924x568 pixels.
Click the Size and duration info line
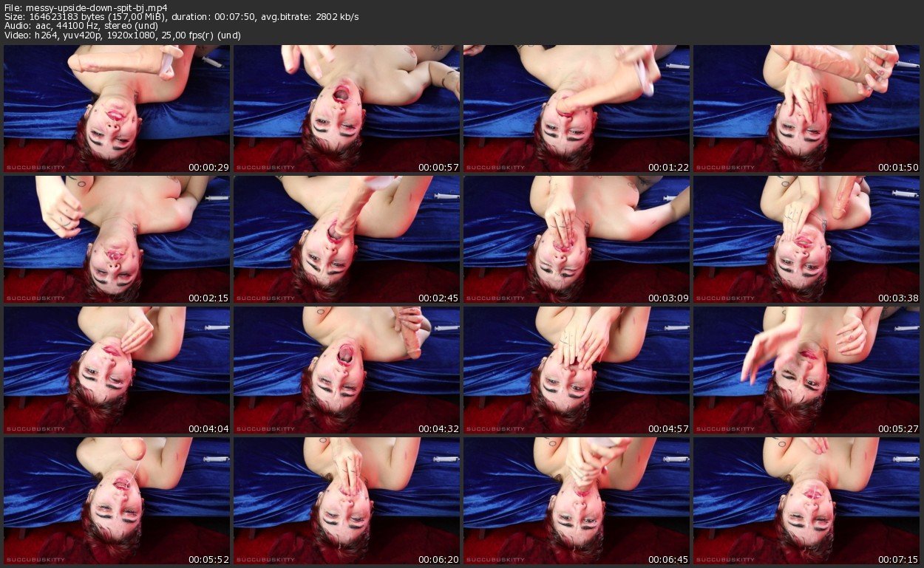coord(181,17)
